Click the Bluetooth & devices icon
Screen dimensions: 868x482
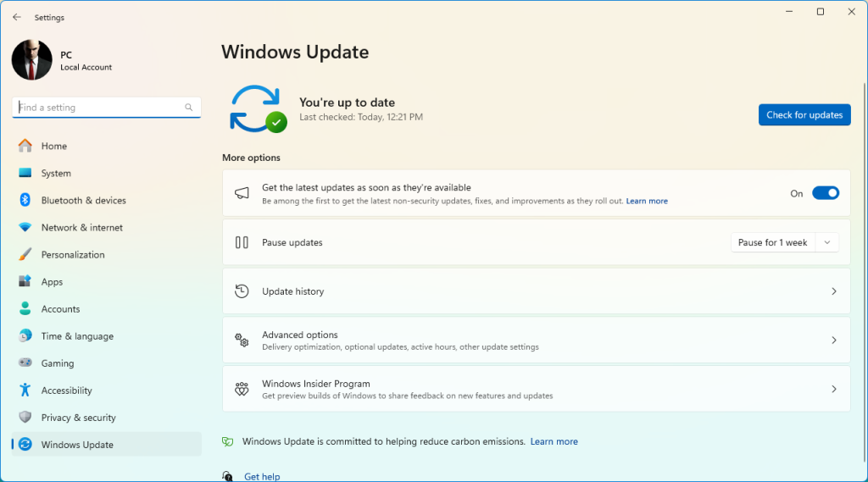pyautogui.click(x=25, y=200)
